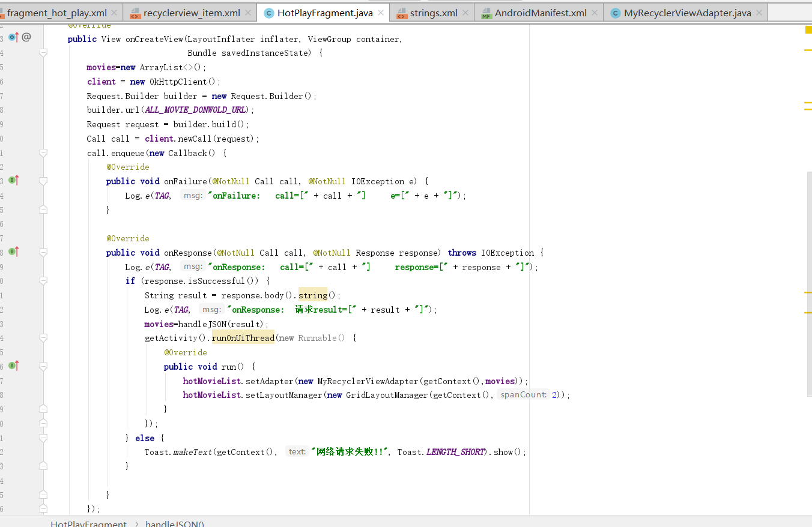The width and height of the screenshot is (812, 527).
Task: Click the implements gutter icon beside run()
Action: click(x=13, y=366)
